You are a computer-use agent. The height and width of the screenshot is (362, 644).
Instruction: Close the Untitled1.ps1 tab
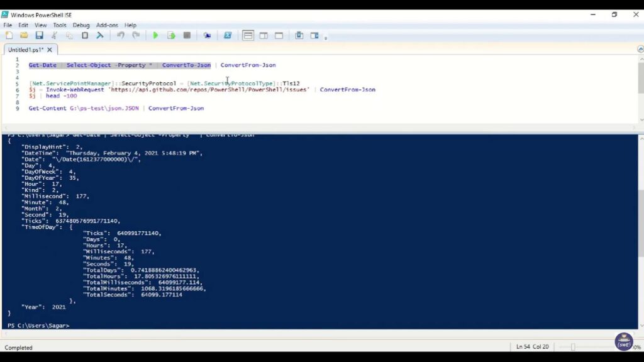pos(50,49)
